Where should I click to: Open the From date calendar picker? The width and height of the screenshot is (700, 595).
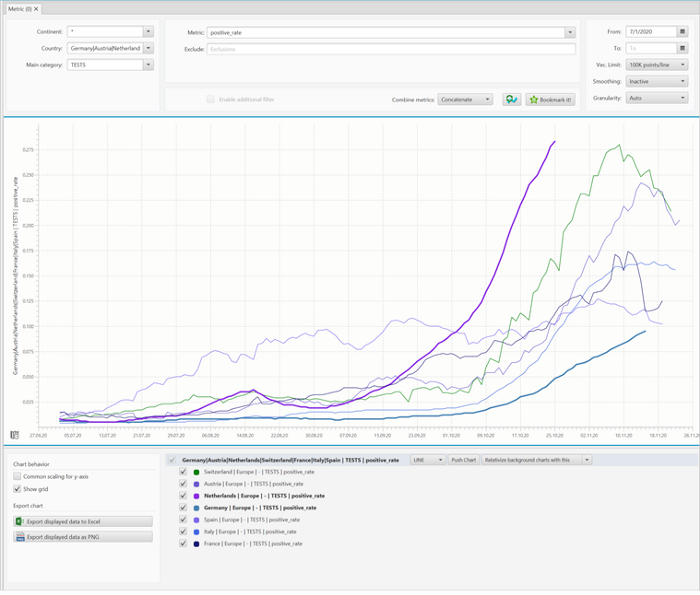[x=682, y=32]
